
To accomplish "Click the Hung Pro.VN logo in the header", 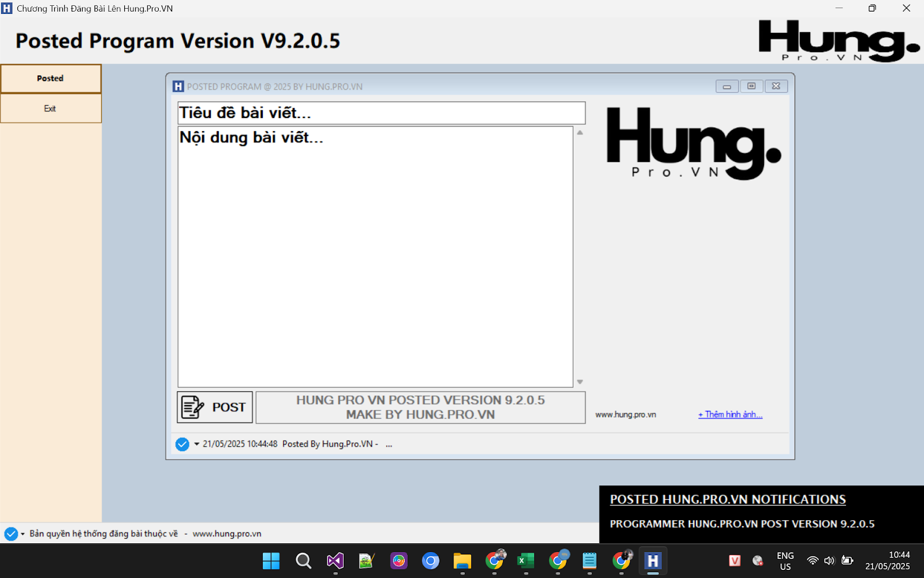I will click(x=839, y=40).
